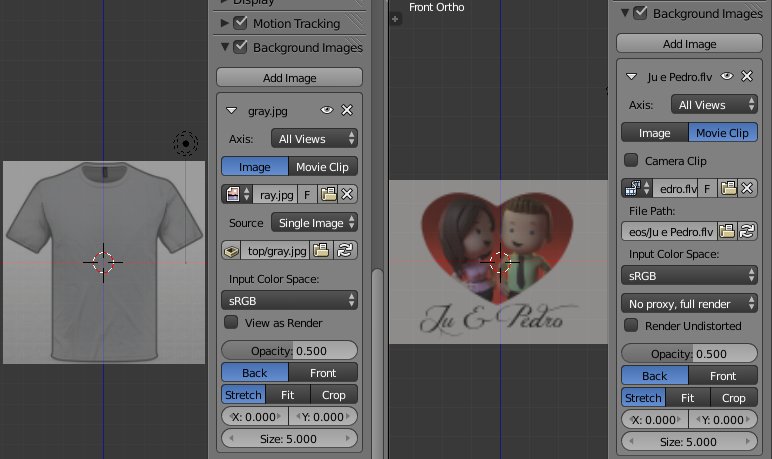
Task: Toggle Background Images checkbox in left panel
Action: [240, 47]
